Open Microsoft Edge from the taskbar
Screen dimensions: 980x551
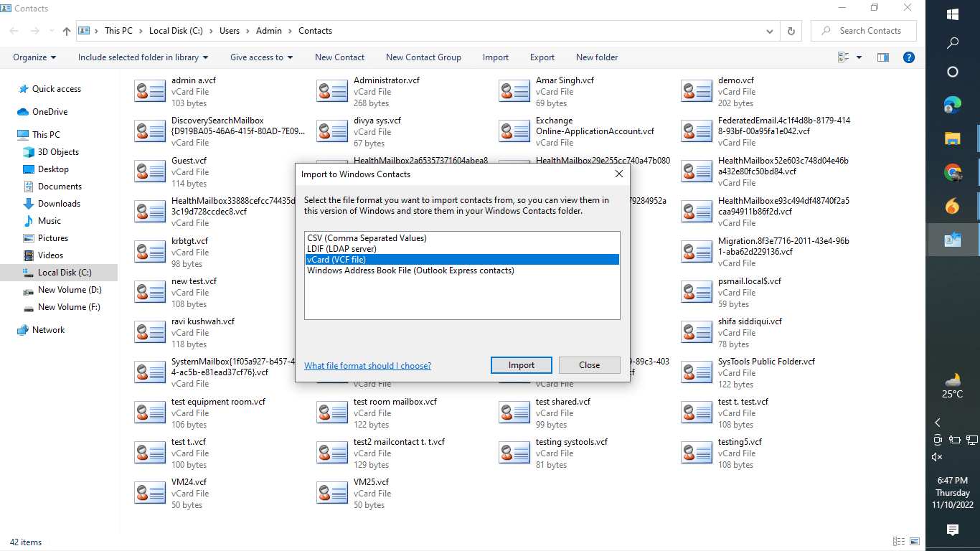tap(953, 104)
